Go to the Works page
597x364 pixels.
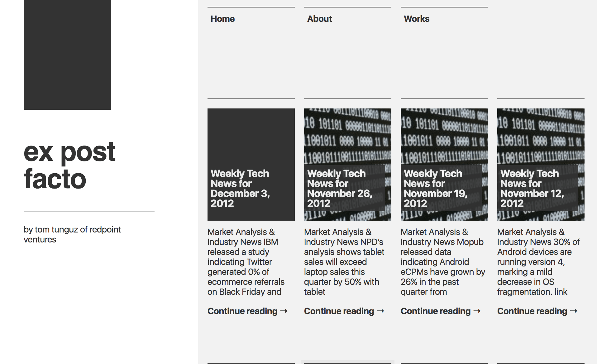417,19
